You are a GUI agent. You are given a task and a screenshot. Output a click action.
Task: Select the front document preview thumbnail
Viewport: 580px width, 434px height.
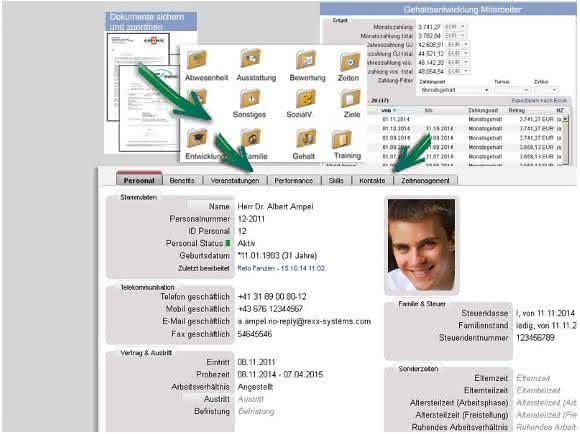(x=148, y=109)
